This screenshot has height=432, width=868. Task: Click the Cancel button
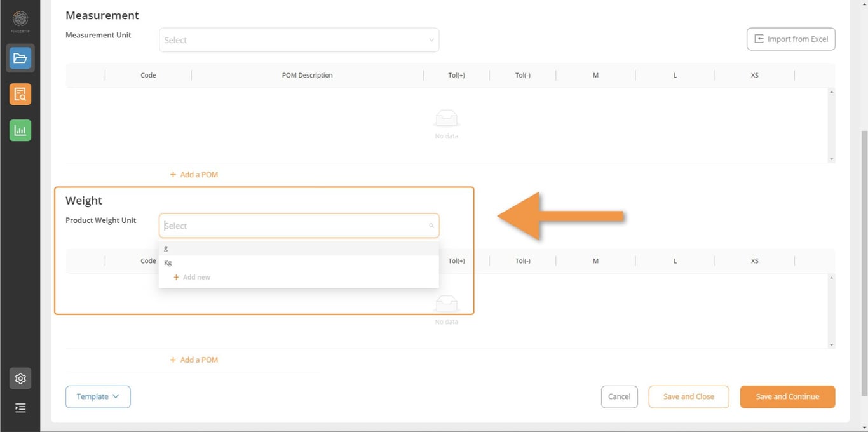(x=620, y=396)
